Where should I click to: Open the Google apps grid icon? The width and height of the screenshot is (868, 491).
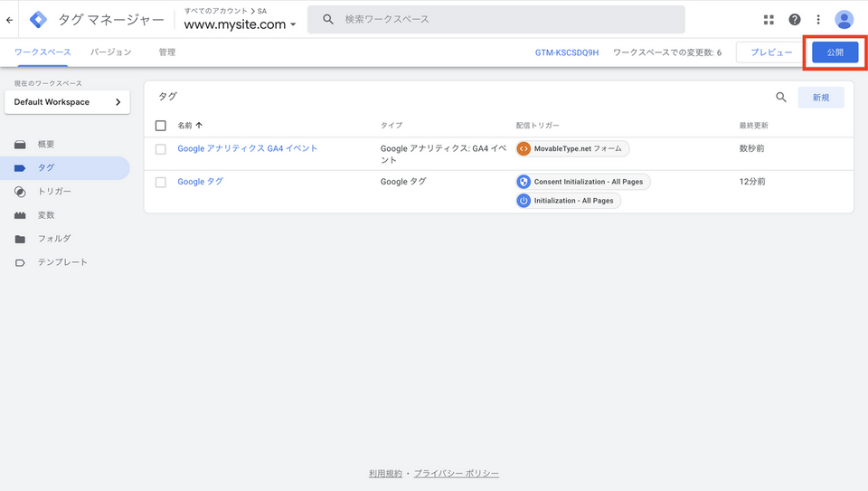[x=769, y=19]
